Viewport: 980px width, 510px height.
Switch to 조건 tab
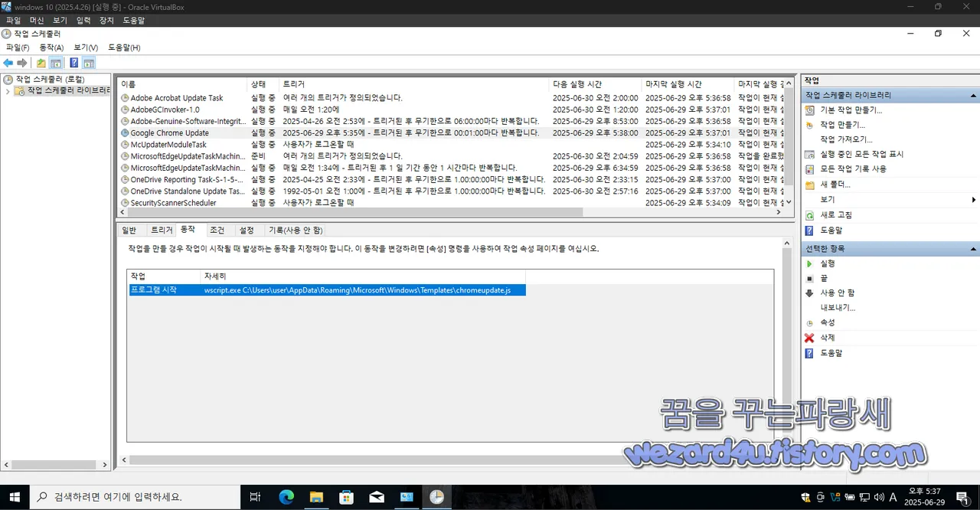point(217,230)
